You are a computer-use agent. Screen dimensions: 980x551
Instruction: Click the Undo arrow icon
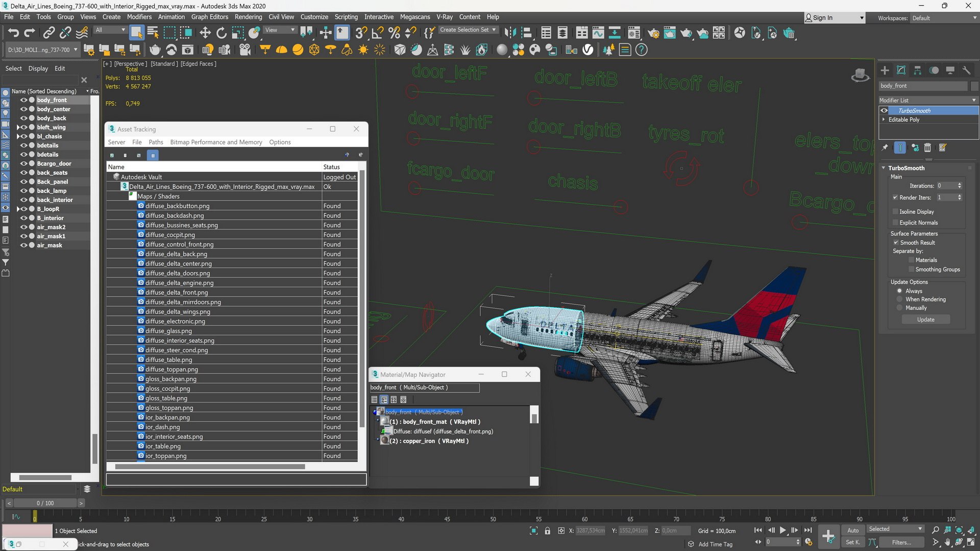click(13, 33)
